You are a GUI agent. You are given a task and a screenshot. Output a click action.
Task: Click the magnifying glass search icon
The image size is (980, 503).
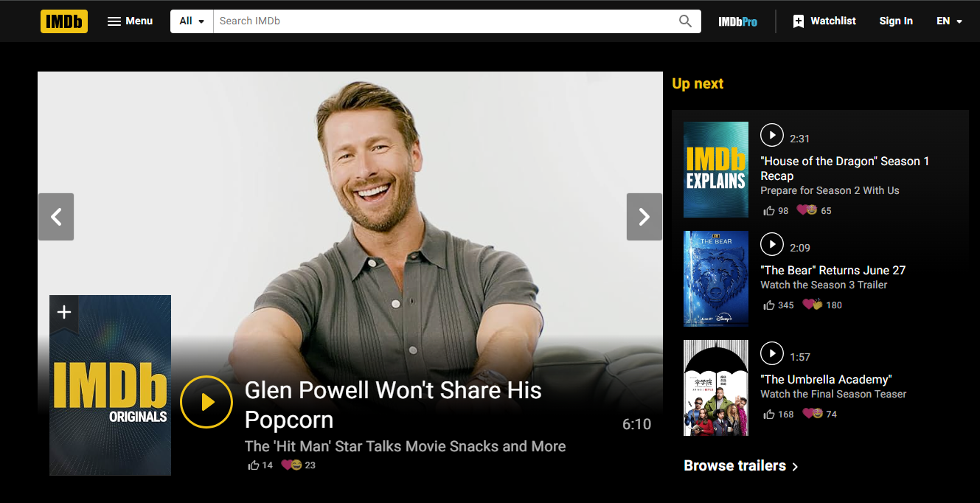(686, 21)
